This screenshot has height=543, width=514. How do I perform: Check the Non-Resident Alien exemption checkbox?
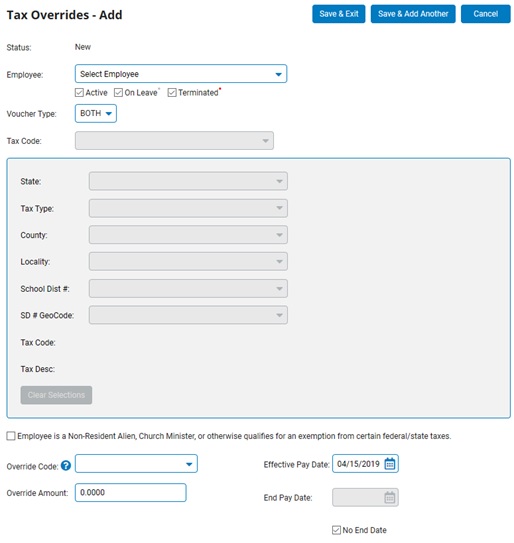click(11, 436)
